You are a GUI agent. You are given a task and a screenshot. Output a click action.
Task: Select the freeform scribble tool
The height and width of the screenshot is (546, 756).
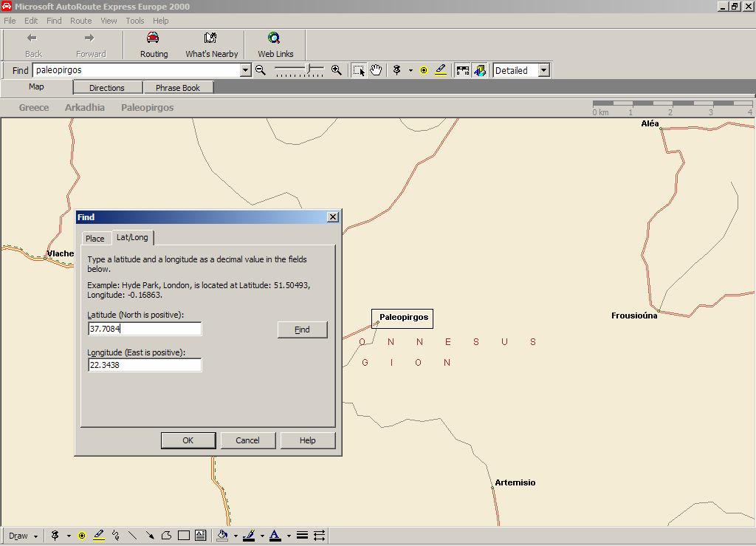pyautogui.click(x=116, y=536)
